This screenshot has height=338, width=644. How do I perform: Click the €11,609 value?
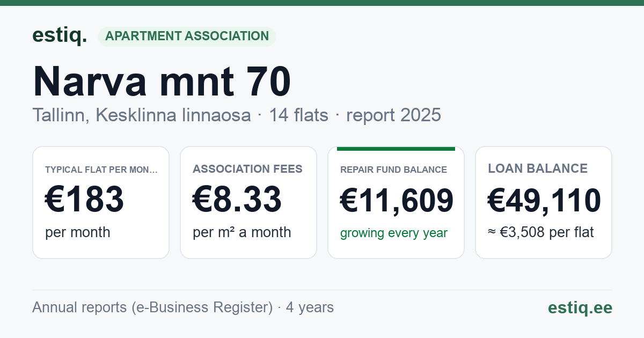[397, 201]
